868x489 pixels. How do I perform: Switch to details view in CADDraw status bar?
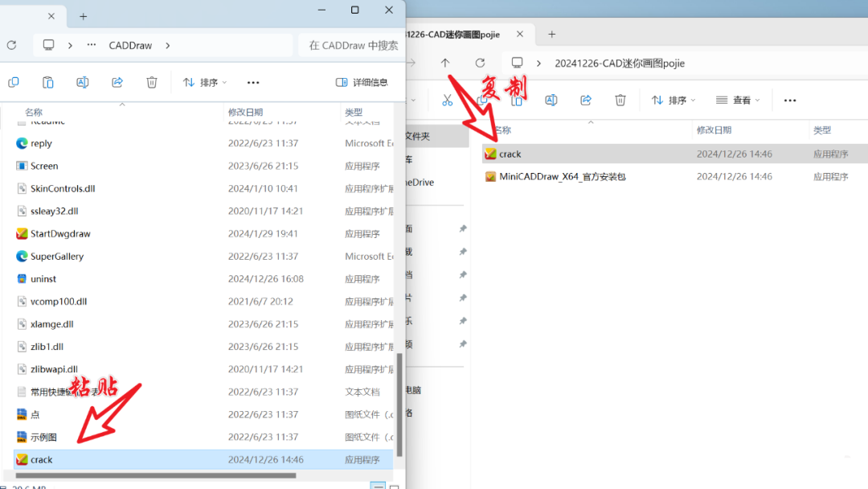pyautogui.click(x=378, y=486)
